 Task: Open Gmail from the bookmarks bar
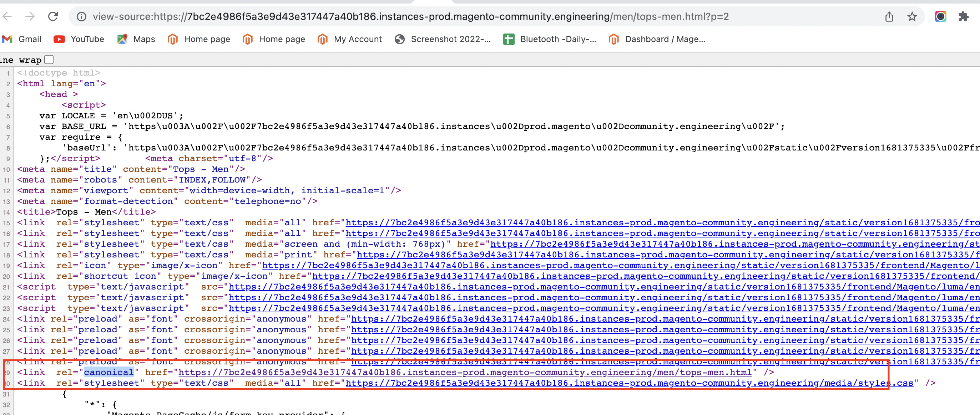coord(22,39)
